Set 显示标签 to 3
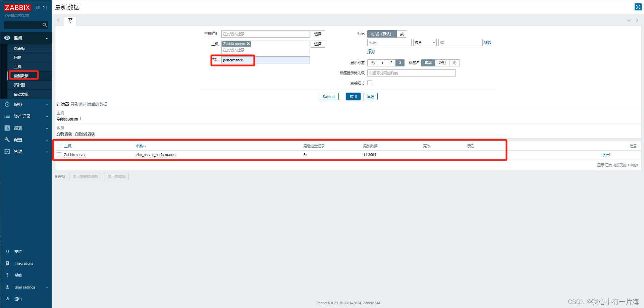 coord(400,63)
